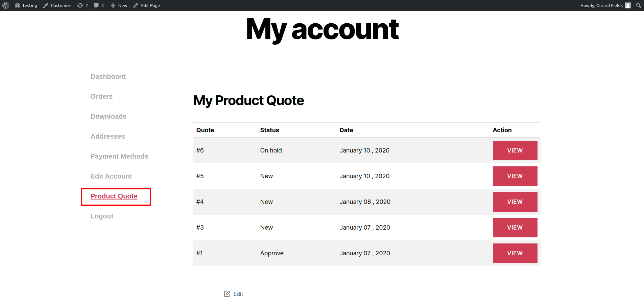Open the Orders account section
Image resolution: width=644 pixels, height=305 pixels.
click(x=101, y=96)
